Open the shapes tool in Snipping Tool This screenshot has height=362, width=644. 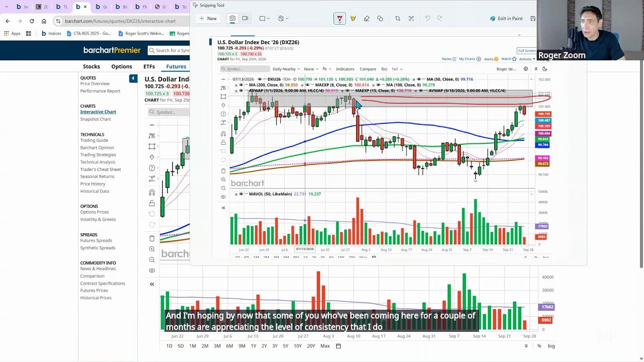coord(380,19)
